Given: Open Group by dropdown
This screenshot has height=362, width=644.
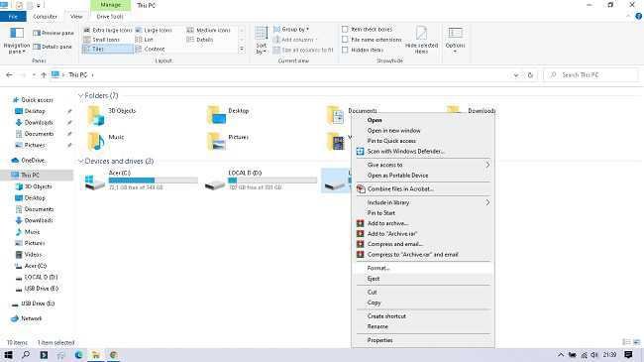Looking at the screenshot, I should point(291,29).
